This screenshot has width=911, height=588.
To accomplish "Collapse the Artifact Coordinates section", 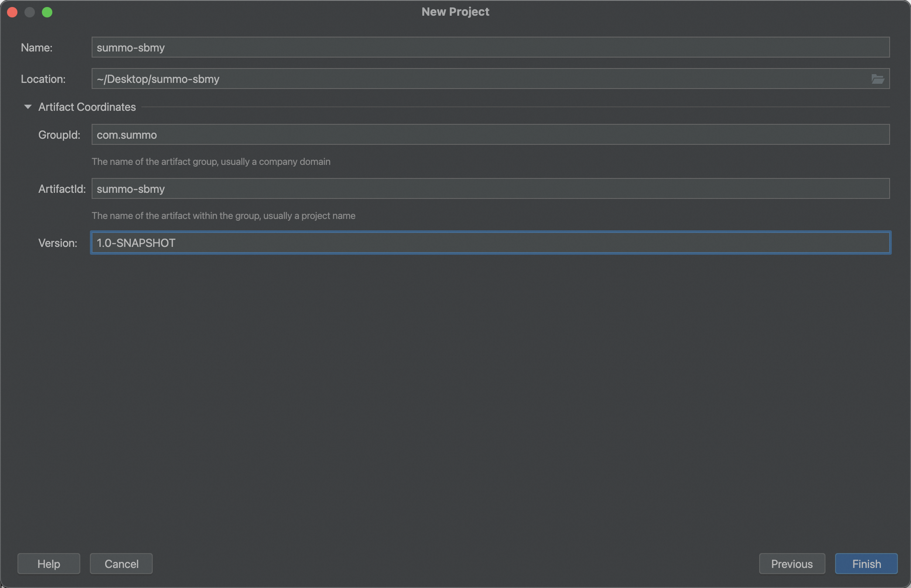I will pos(27,107).
